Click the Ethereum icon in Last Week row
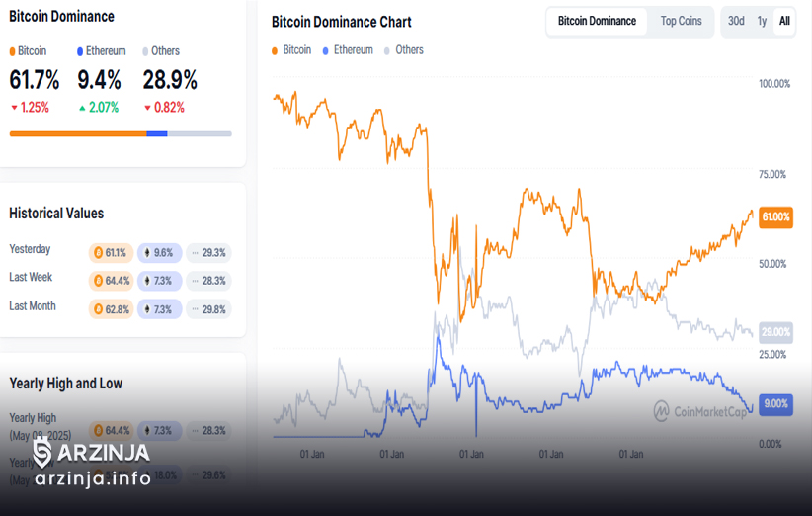This screenshot has width=812, height=516. coord(147,281)
